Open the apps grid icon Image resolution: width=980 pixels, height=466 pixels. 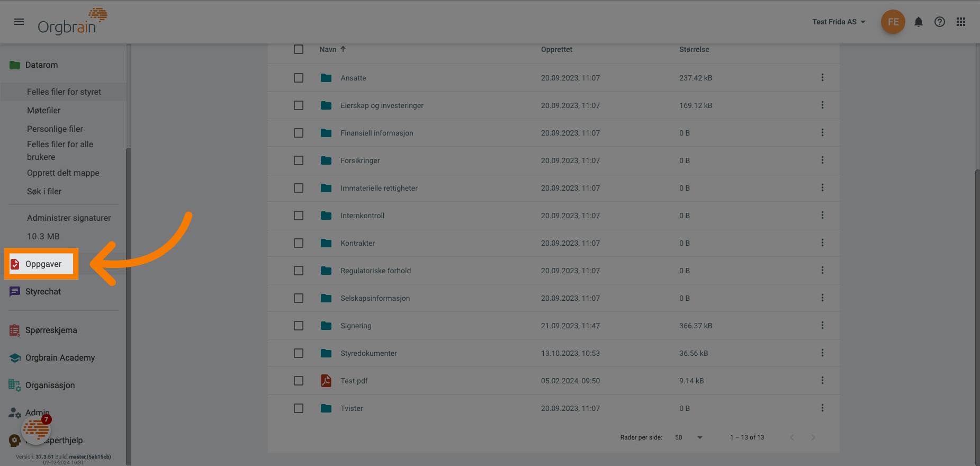click(961, 22)
